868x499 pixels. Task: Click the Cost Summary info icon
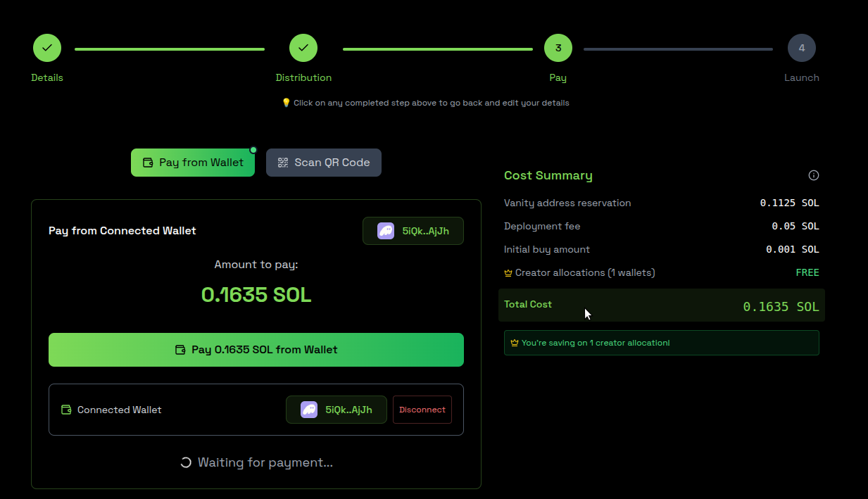813,175
